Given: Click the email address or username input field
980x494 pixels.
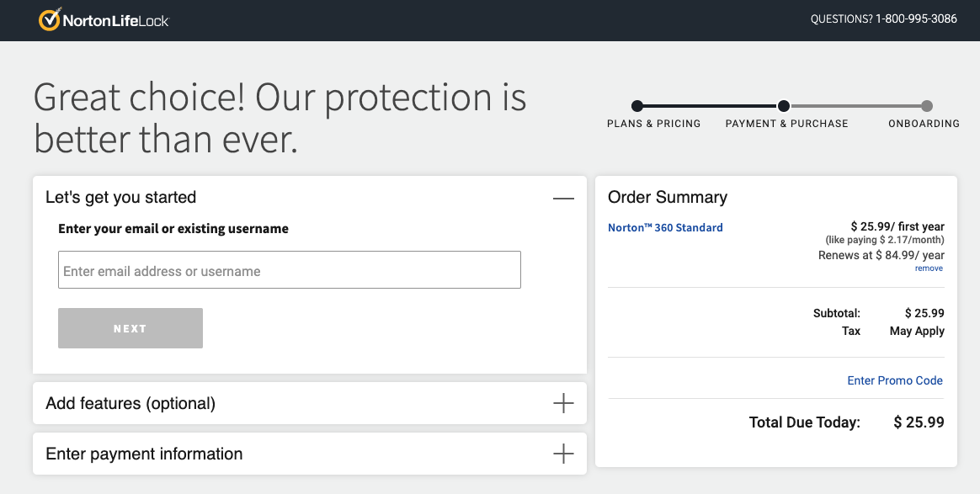Looking at the screenshot, I should point(289,269).
